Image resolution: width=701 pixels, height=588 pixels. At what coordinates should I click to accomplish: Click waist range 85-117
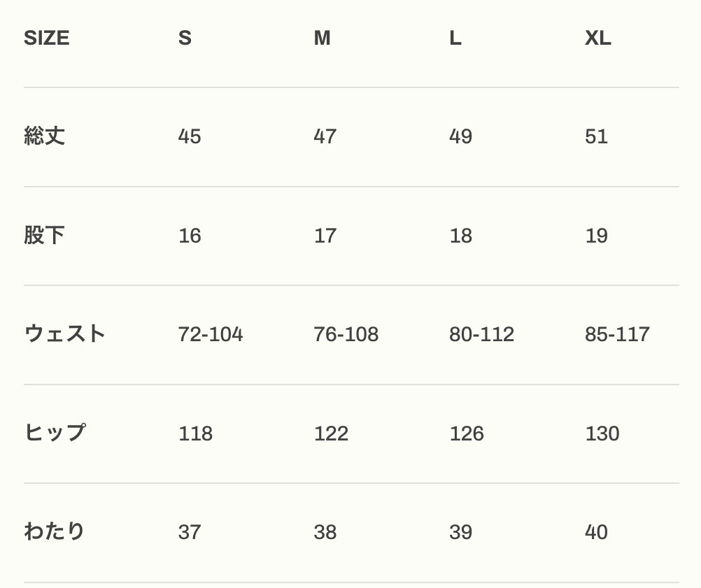[618, 334]
